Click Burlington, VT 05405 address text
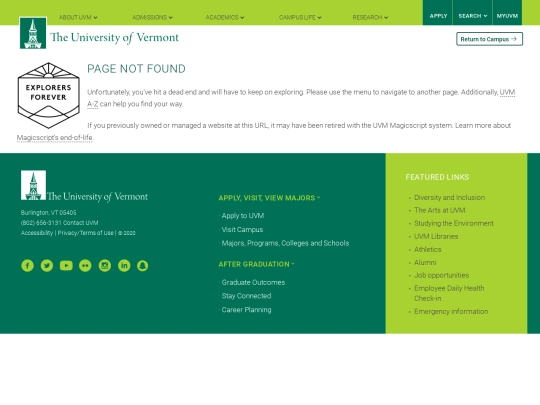The height and width of the screenshot is (405, 540). coord(49,212)
